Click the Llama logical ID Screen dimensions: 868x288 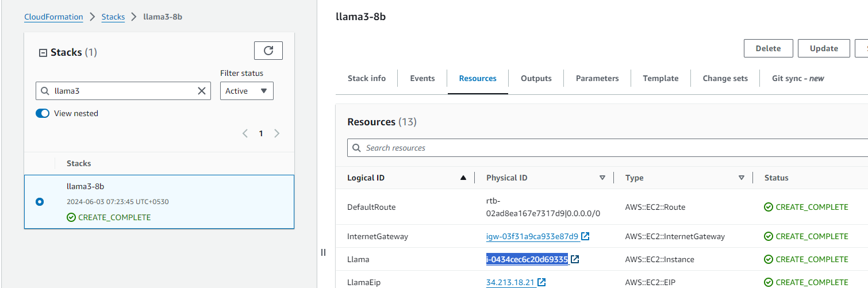click(x=358, y=259)
